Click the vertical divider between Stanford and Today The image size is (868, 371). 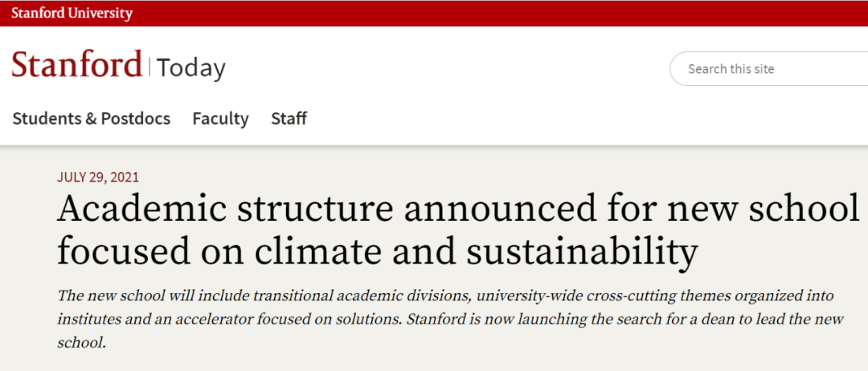pos(149,65)
